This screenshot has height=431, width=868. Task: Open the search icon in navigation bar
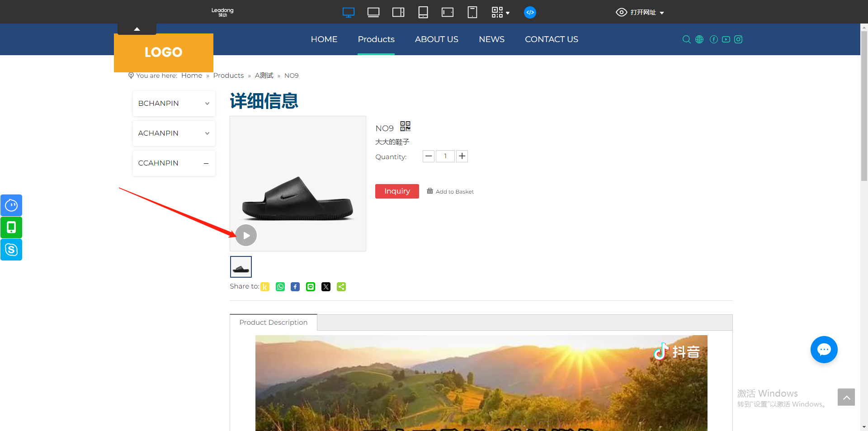(x=686, y=39)
